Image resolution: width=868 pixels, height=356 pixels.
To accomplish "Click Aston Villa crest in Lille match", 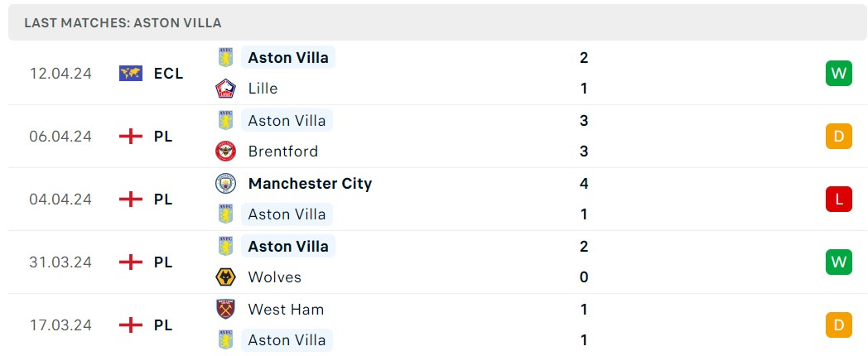I will coord(225,57).
